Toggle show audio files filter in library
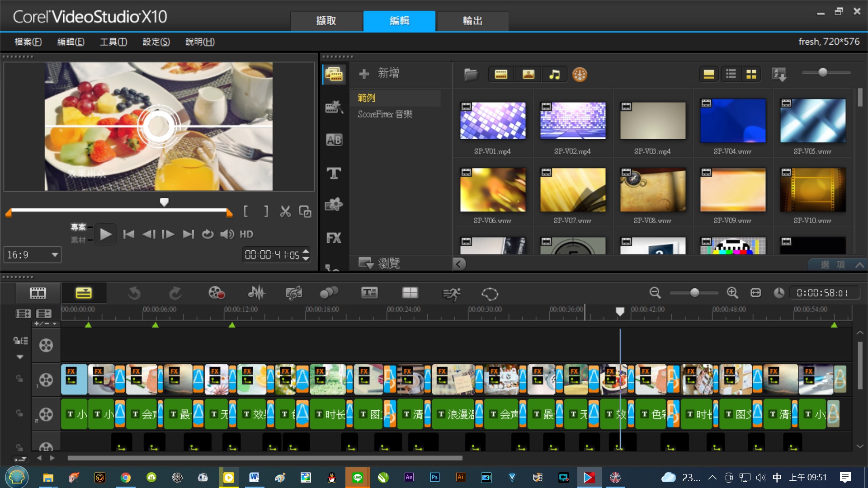The height and width of the screenshot is (488, 868). pos(554,75)
